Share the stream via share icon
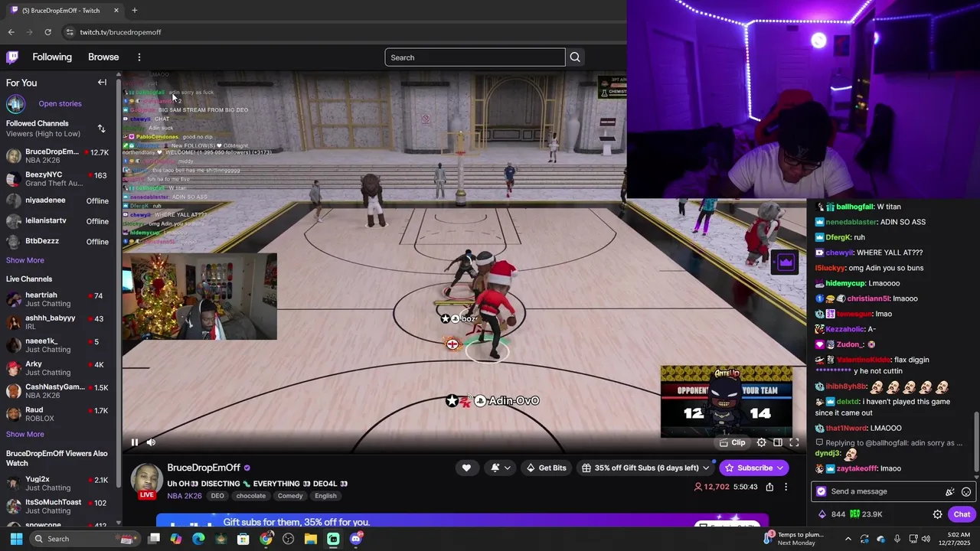Viewport: 980px width, 551px height. click(769, 487)
